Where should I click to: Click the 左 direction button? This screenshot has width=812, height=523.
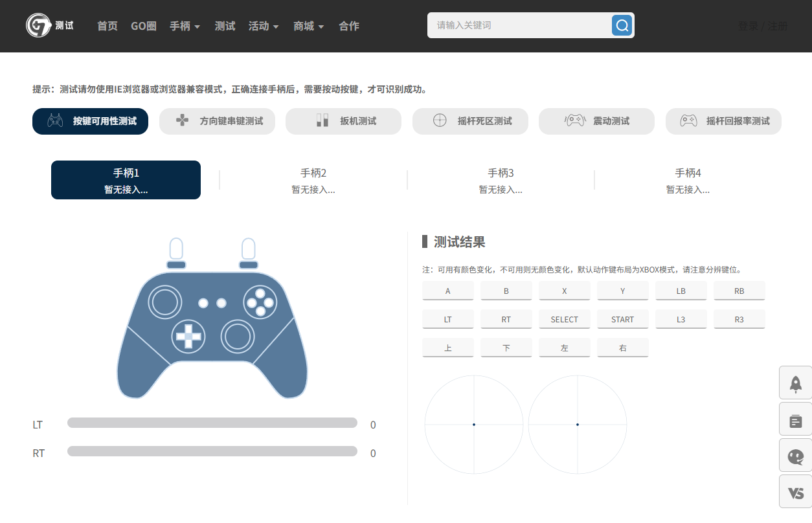pos(565,348)
